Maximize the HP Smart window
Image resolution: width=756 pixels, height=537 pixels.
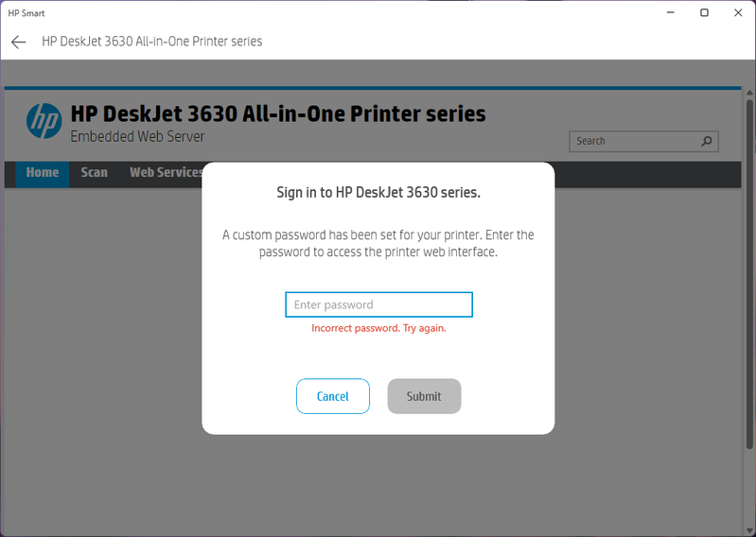tap(704, 13)
